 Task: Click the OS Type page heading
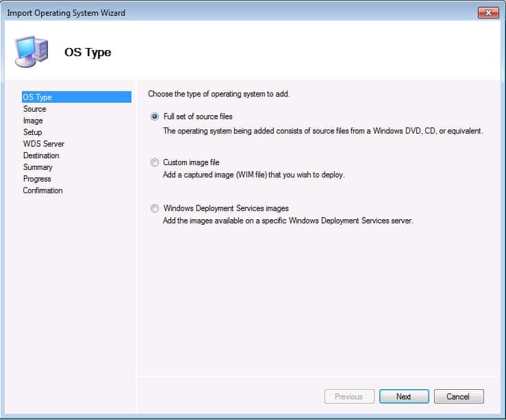pyautogui.click(x=88, y=52)
